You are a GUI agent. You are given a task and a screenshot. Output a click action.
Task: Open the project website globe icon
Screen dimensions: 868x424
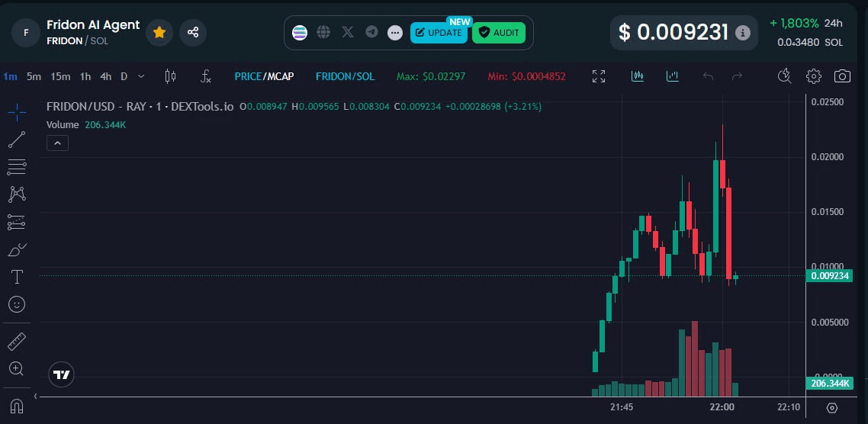click(323, 32)
